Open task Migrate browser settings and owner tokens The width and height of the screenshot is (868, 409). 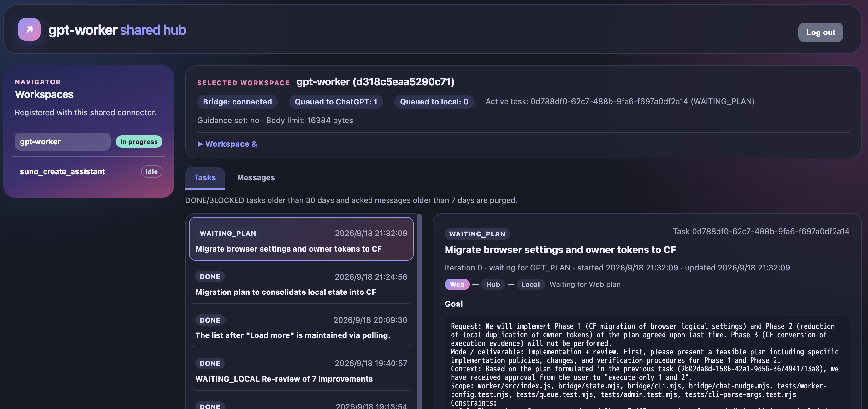pos(301,239)
